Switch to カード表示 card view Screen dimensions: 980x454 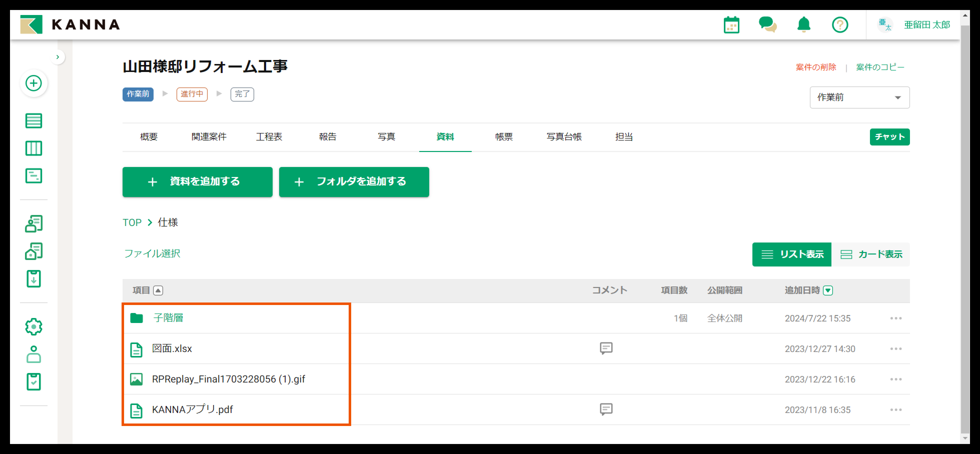pyautogui.click(x=871, y=254)
